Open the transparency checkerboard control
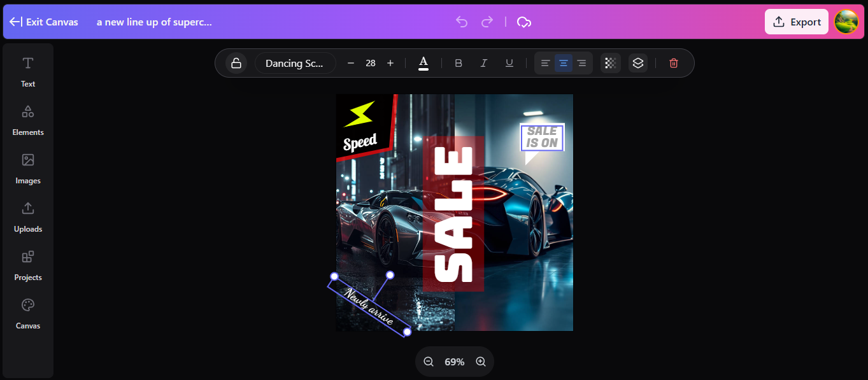This screenshot has width=868, height=380. (x=611, y=63)
